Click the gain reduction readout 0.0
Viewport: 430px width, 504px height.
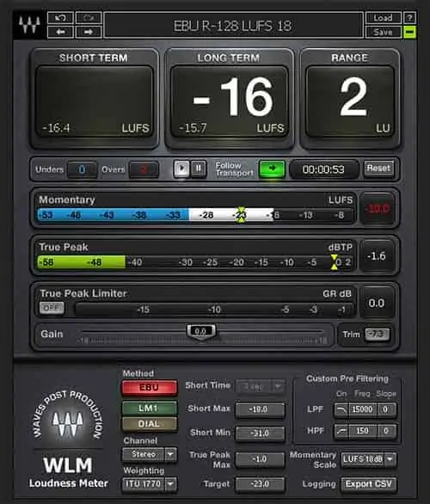pos(377,303)
